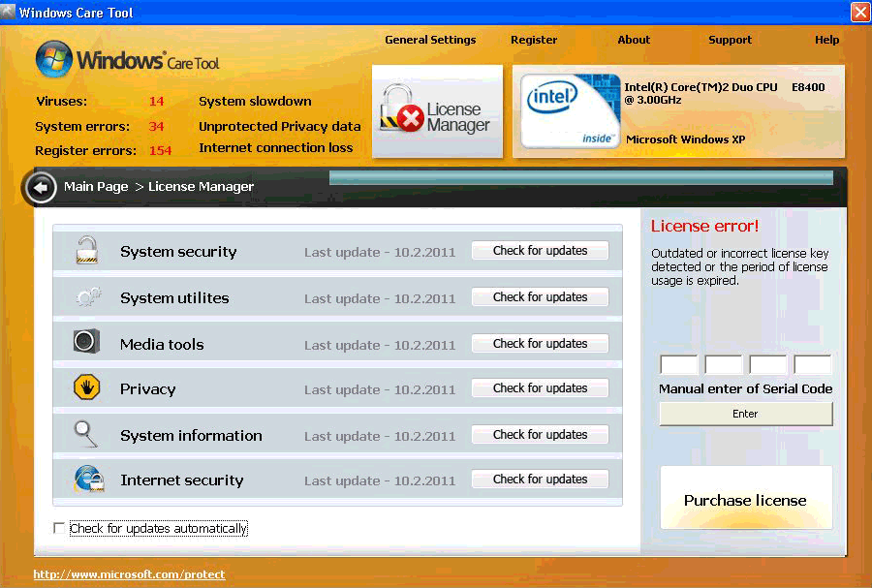Open the Support menu item
The image size is (872, 588).
pos(730,40)
